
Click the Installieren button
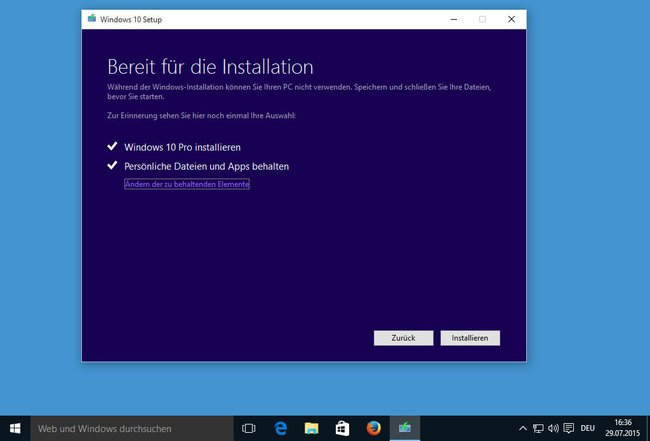470,338
